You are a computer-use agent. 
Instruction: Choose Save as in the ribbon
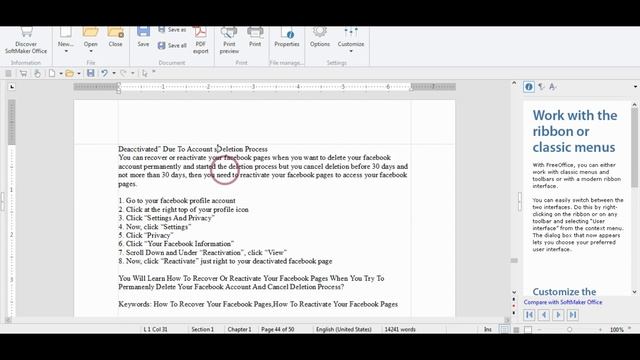(x=172, y=30)
